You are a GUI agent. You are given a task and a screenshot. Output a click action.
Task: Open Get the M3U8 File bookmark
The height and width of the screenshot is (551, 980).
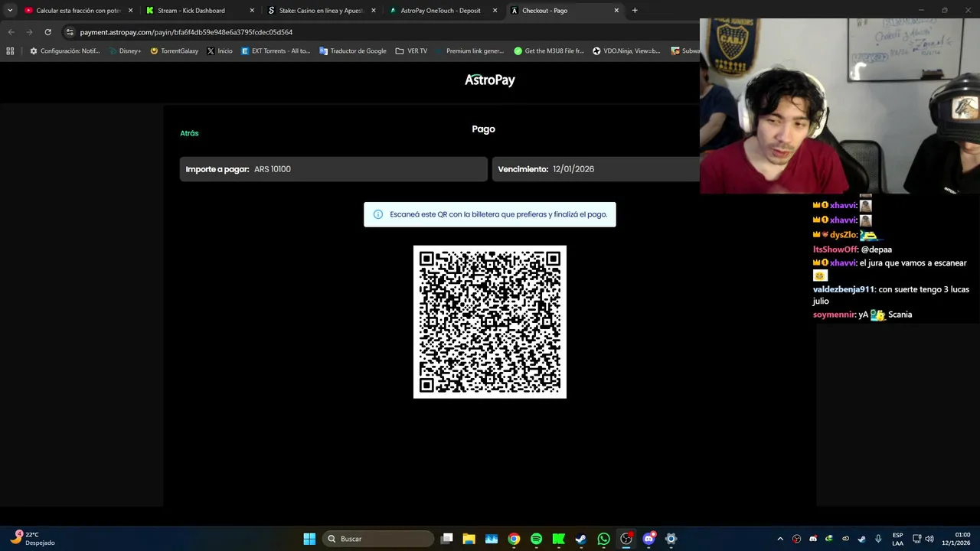(549, 51)
